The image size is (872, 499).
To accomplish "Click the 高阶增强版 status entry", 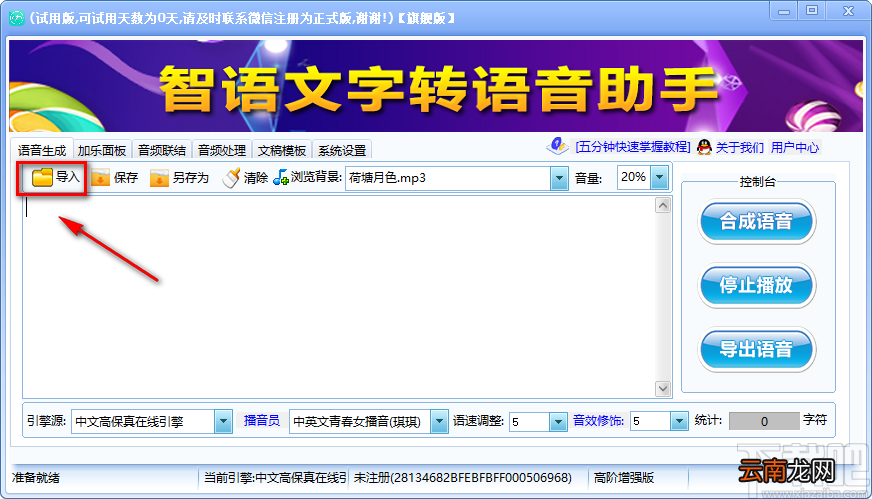I will [x=623, y=478].
